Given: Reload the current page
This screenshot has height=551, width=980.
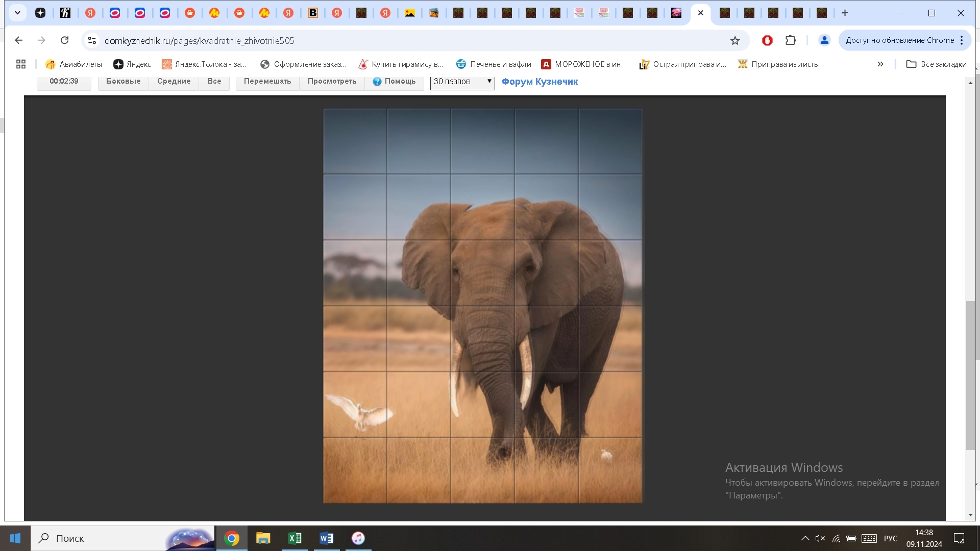Looking at the screenshot, I should (x=64, y=40).
